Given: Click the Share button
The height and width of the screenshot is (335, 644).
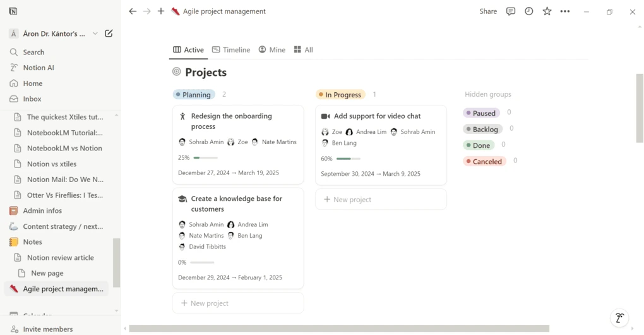Looking at the screenshot, I should click(x=488, y=11).
